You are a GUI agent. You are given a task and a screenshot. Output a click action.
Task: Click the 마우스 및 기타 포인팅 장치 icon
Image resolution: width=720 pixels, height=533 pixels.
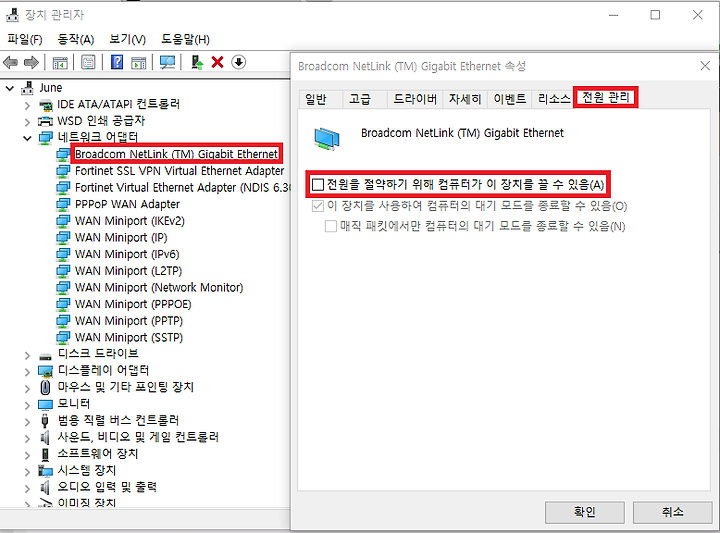point(45,387)
